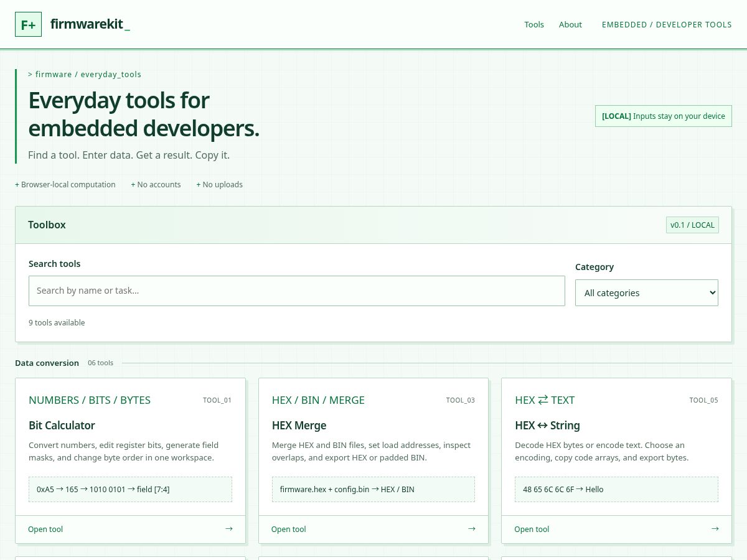
Task: Click the Bit Calculator card title
Action: point(62,426)
